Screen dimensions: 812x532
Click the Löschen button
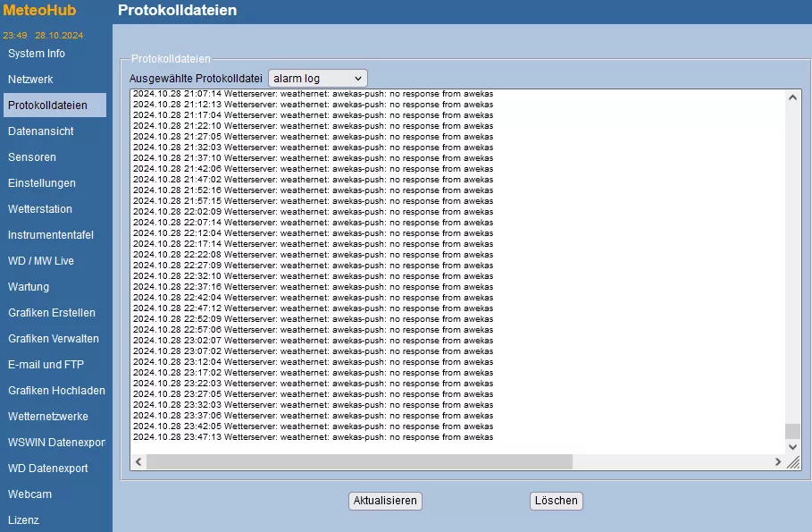tap(557, 501)
